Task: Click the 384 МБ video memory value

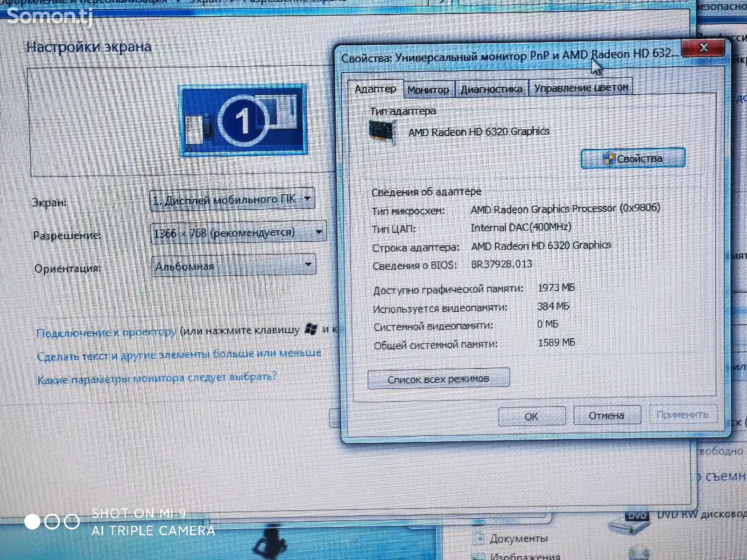Action: pos(553,306)
